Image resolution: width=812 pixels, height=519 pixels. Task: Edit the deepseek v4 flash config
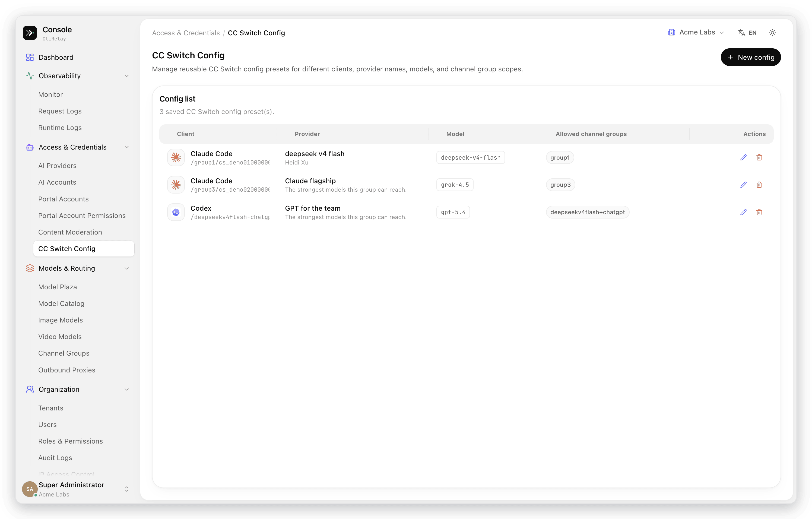pos(743,157)
